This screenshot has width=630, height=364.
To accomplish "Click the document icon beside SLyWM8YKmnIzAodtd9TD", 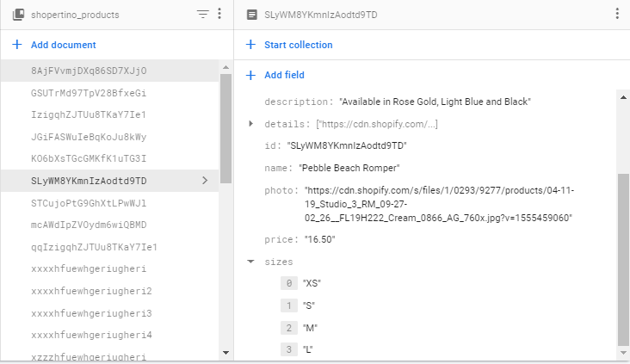I will (251, 15).
